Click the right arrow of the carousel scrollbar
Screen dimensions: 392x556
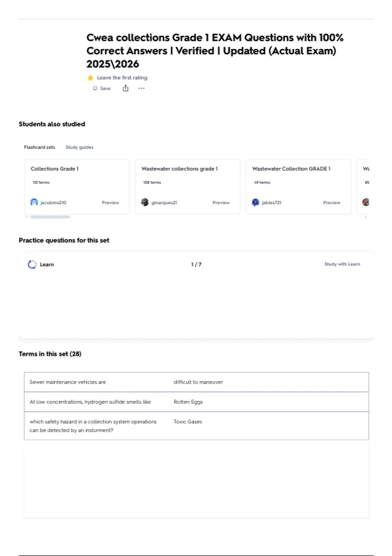(366, 217)
